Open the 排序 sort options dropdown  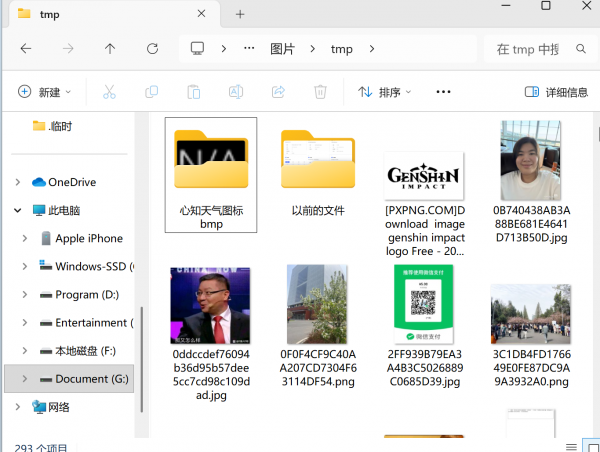pos(385,92)
